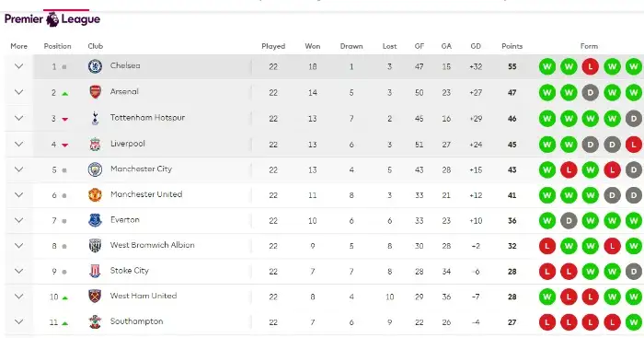Click the Premier League lion logo
The image size is (644, 338).
coord(52,19)
